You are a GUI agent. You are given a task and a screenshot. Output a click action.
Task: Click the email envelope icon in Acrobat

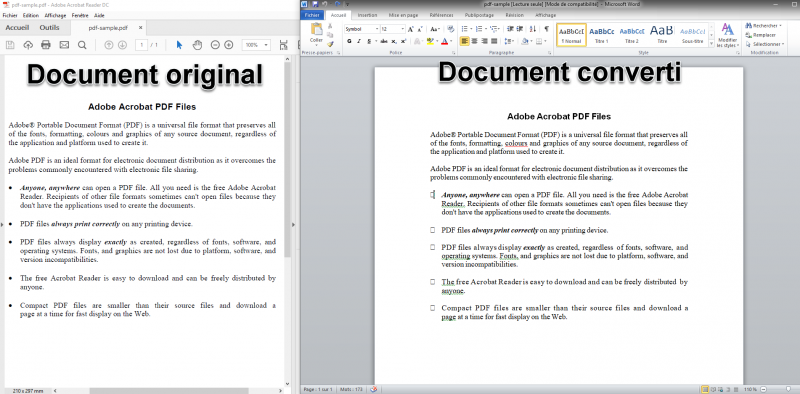64,45
